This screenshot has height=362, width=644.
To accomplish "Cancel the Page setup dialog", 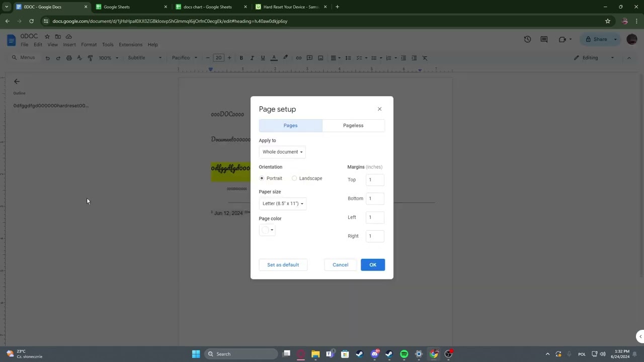I will pyautogui.click(x=340, y=265).
